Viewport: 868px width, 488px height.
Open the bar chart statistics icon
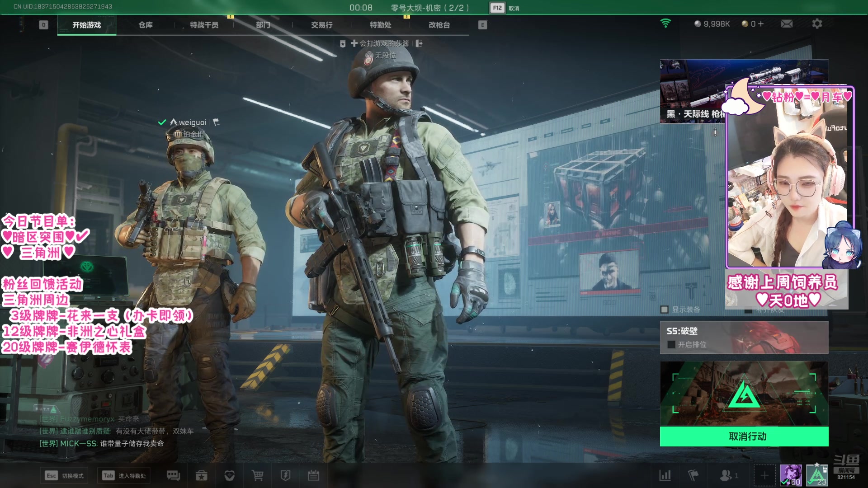click(x=665, y=475)
